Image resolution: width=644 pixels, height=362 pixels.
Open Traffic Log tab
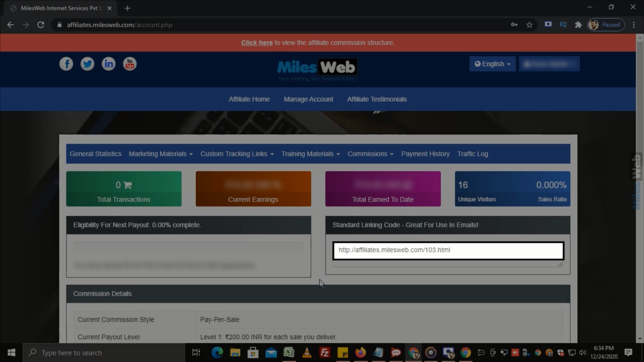click(x=472, y=154)
